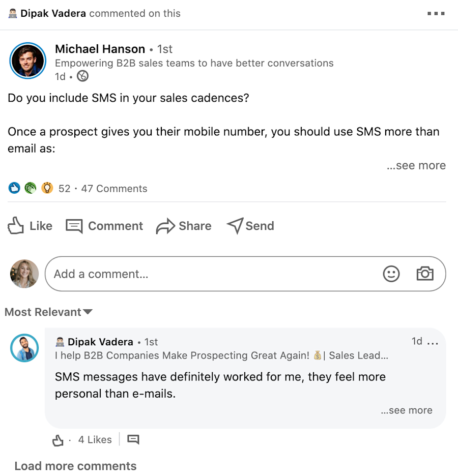Click the insight lightbulb reaction icon
This screenshot has width=458, height=476.
click(x=47, y=188)
